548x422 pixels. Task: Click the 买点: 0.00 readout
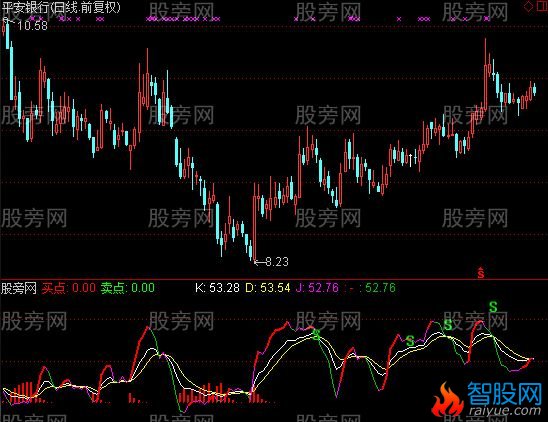[69, 288]
